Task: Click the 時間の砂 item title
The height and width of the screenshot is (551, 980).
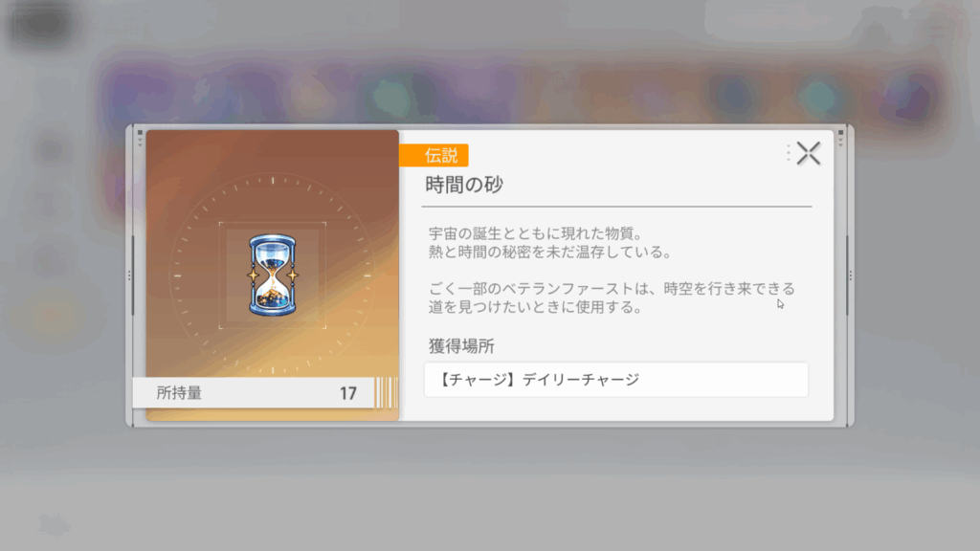Action: tap(464, 185)
